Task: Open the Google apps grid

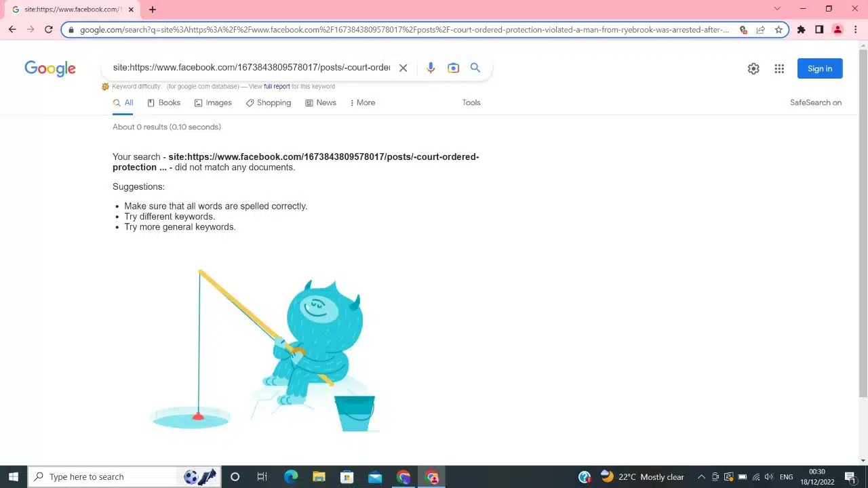Action: (x=779, y=68)
